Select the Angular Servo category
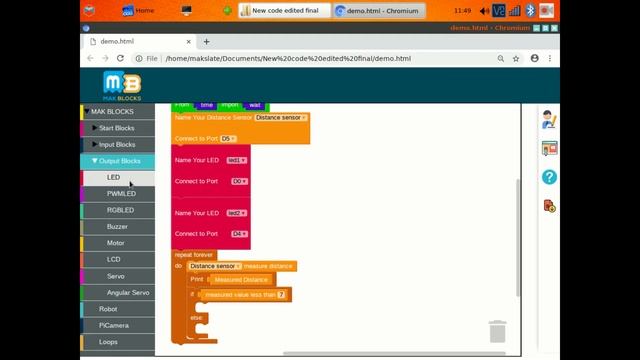Image resolution: width=640 pixels, height=360 pixels. coord(118,293)
